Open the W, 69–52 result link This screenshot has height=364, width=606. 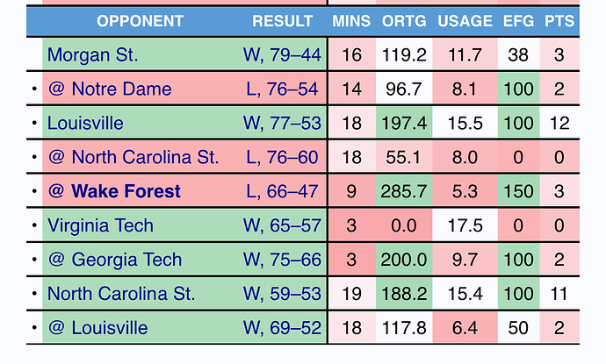pos(282,328)
